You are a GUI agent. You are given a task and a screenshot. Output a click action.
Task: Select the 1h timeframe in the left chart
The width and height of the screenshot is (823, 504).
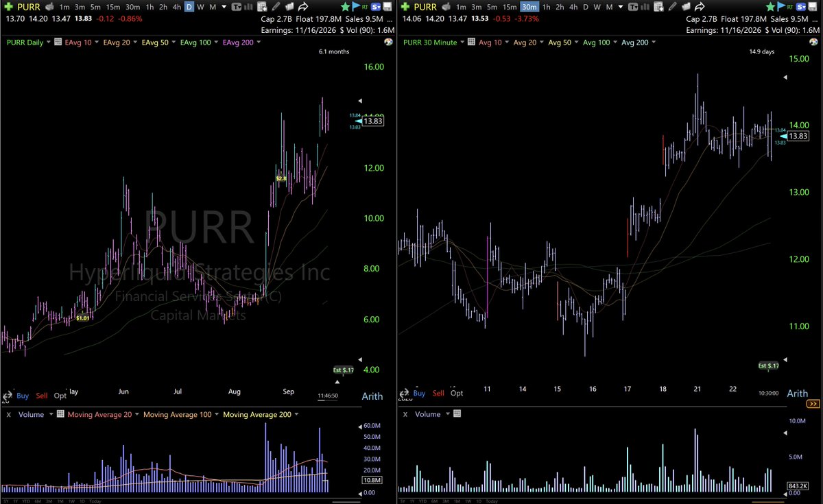[150, 7]
